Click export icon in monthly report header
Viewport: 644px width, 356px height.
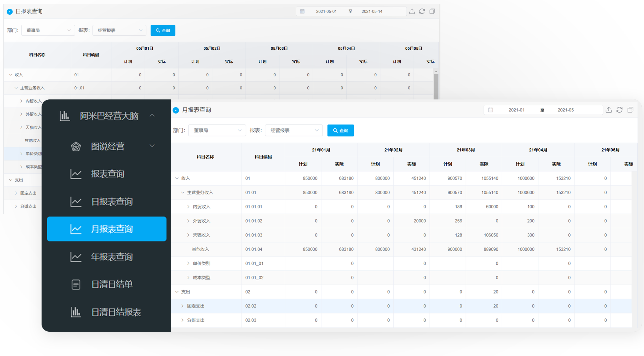[x=608, y=110]
